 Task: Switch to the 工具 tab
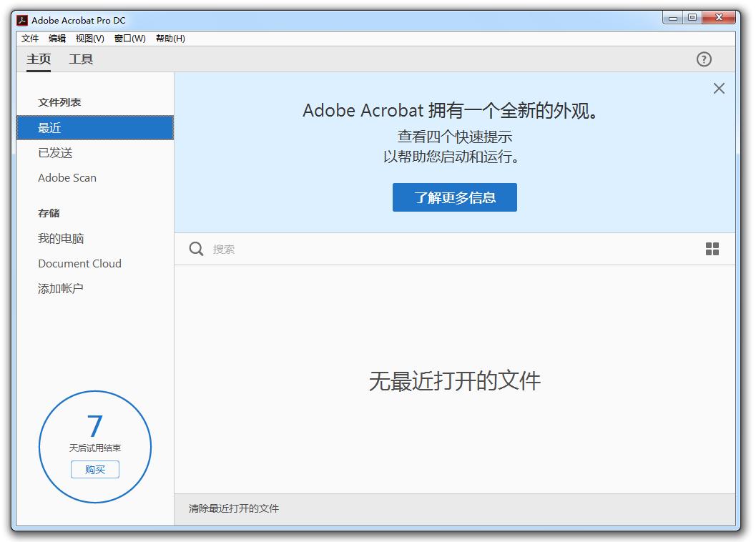[81, 59]
